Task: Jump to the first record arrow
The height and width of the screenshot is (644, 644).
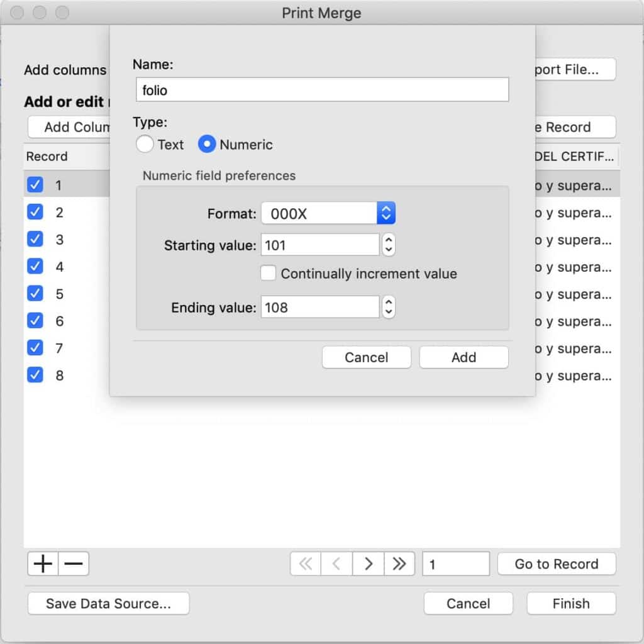Action: coord(306,564)
